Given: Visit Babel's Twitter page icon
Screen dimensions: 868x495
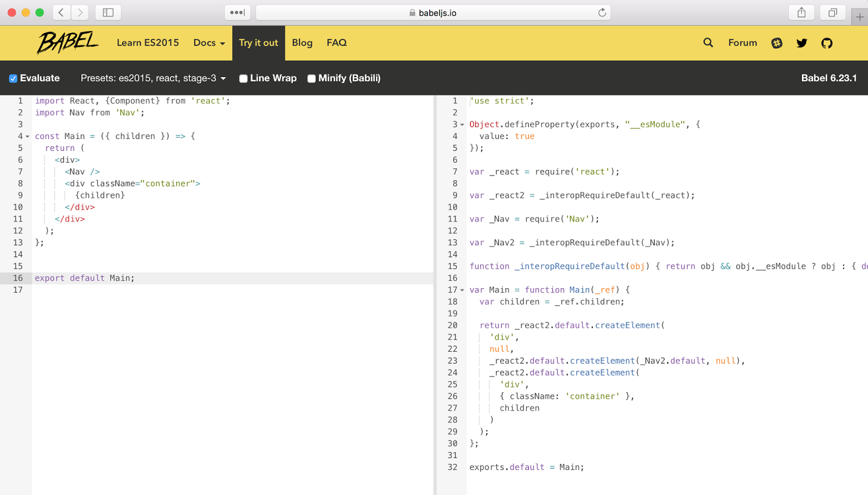Looking at the screenshot, I should click(x=802, y=43).
